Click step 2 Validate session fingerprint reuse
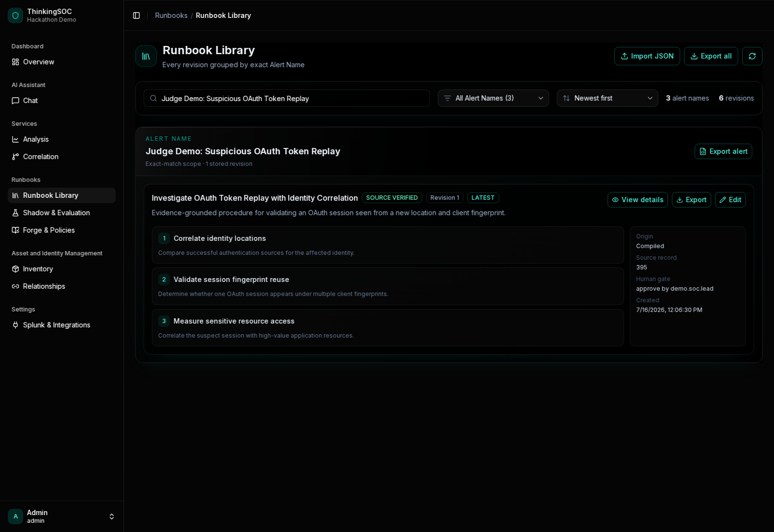774x532 pixels. tap(387, 286)
